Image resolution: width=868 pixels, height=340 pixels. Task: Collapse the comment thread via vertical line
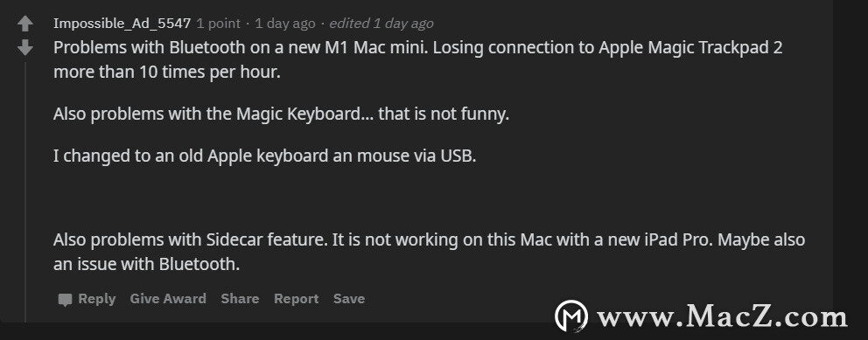coord(25,191)
